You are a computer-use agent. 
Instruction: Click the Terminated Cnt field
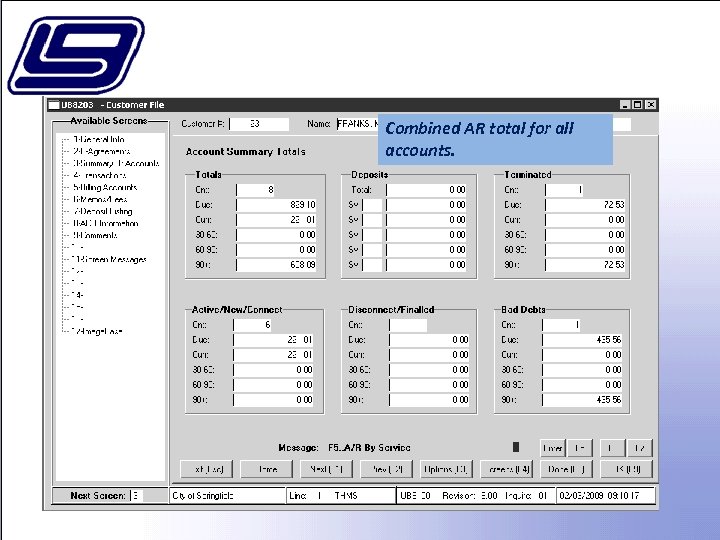pos(564,190)
